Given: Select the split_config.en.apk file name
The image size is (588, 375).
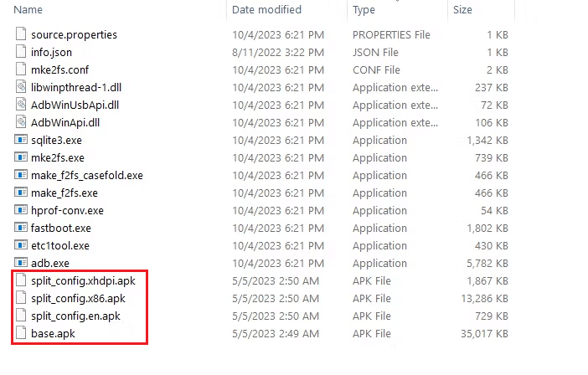Looking at the screenshot, I should click(75, 316).
